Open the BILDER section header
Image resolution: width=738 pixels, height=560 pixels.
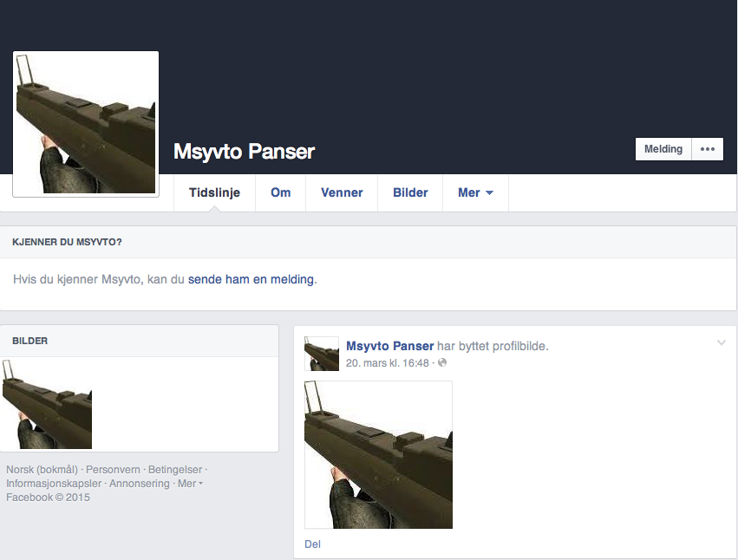click(30, 341)
